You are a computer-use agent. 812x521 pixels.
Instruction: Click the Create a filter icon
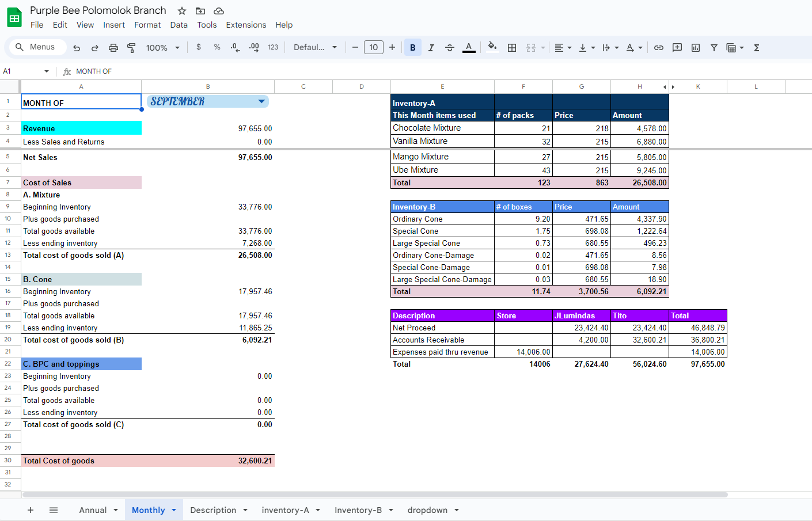[714, 48]
